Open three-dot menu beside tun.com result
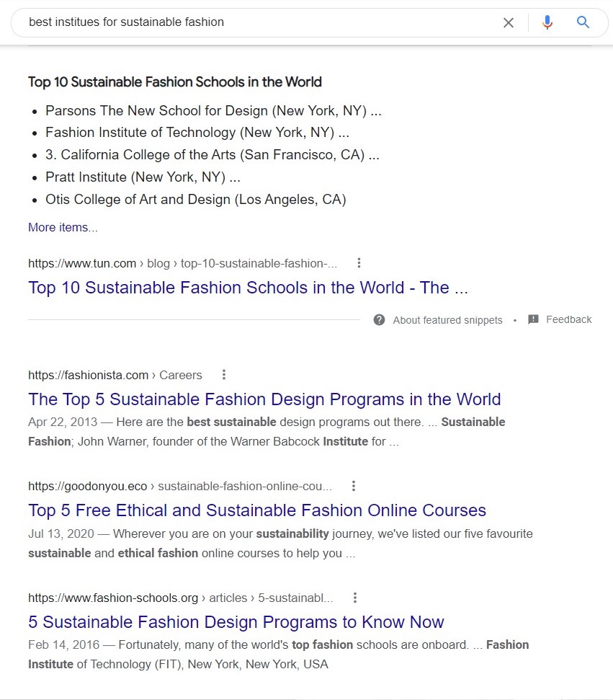 coord(359,263)
